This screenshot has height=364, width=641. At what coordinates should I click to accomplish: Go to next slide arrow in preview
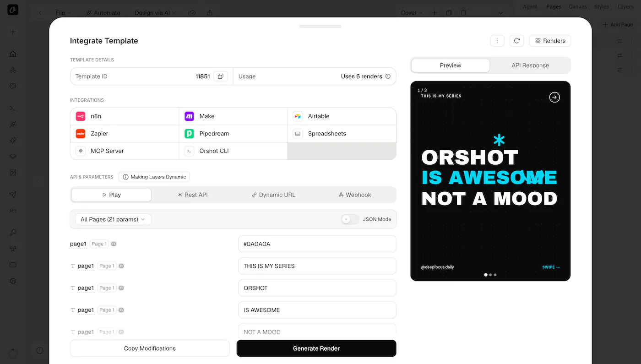pyautogui.click(x=554, y=97)
